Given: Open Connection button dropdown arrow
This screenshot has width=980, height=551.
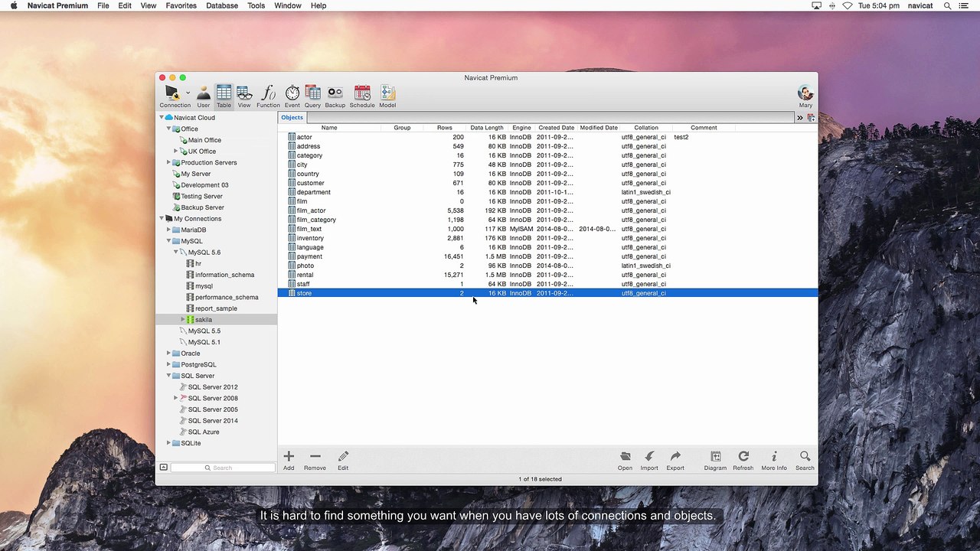Looking at the screenshot, I should tap(188, 93).
